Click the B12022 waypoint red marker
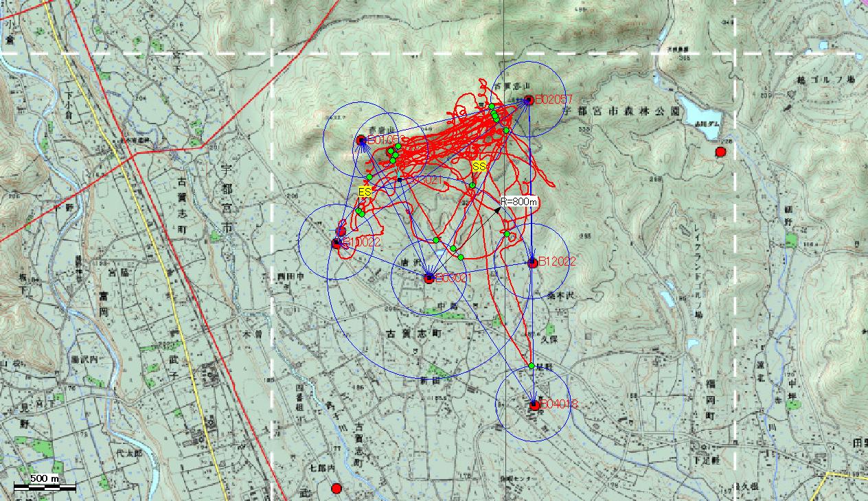 tap(532, 262)
